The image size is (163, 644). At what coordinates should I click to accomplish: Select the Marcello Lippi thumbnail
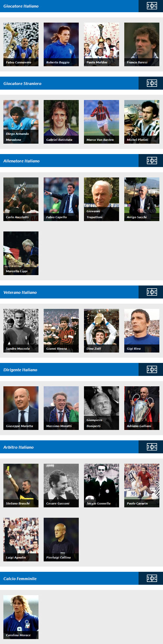click(21, 253)
